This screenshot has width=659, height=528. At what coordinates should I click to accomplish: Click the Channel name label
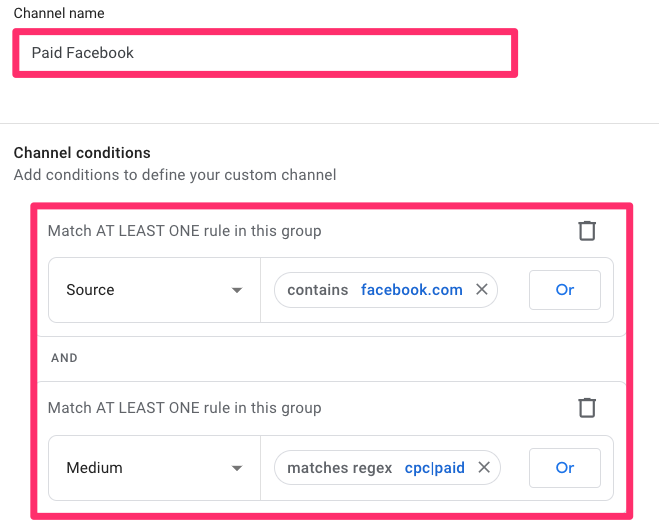click(x=59, y=14)
